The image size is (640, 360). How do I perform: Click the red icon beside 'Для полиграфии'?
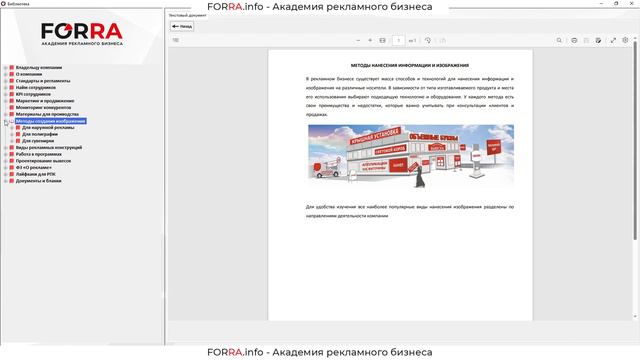18,134
